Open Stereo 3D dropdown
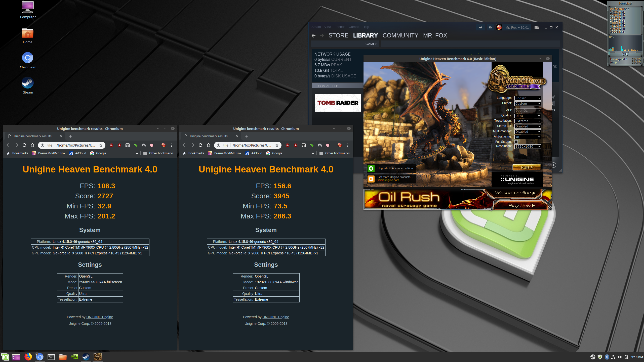644x362 pixels. [528, 126]
